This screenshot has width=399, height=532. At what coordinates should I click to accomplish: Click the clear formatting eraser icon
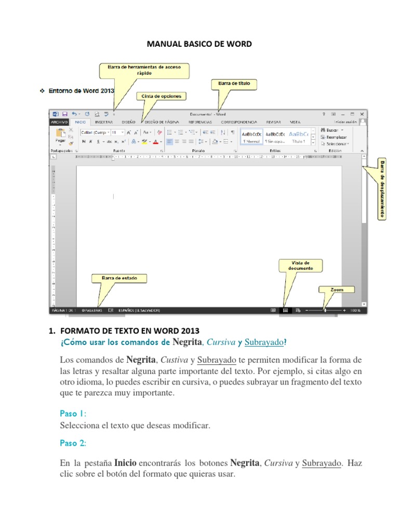click(159, 132)
